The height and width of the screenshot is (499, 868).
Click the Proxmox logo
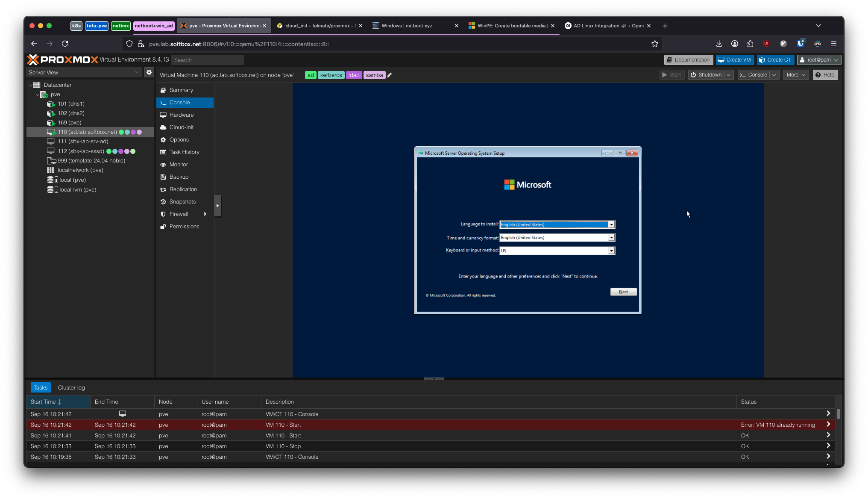click(x=62, y=59)
